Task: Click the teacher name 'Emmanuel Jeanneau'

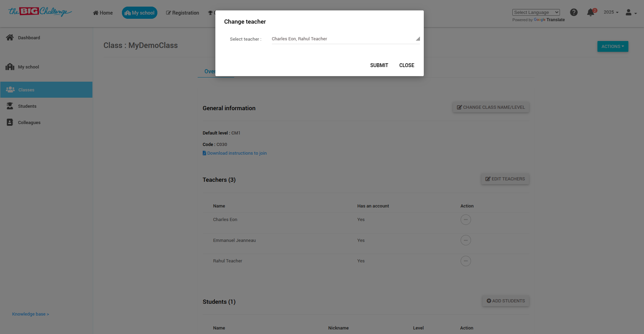Action: [x=234, y=241]
